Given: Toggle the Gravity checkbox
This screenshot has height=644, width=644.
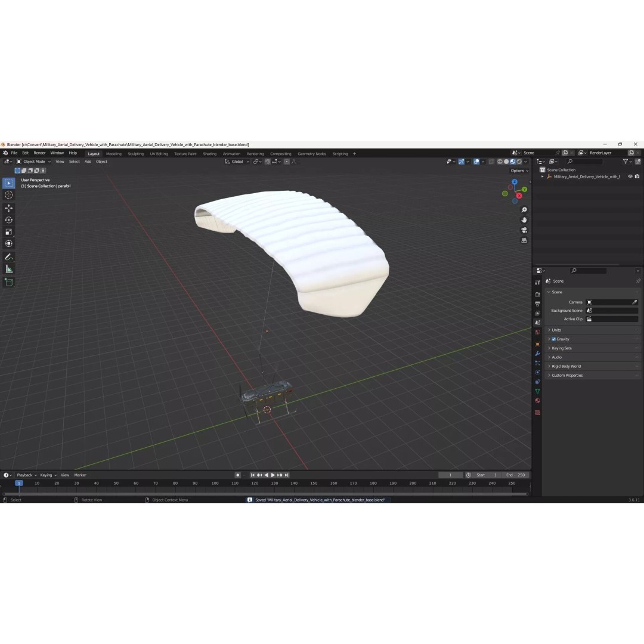Looking at the screenshot, I should [x=553, y=339].
